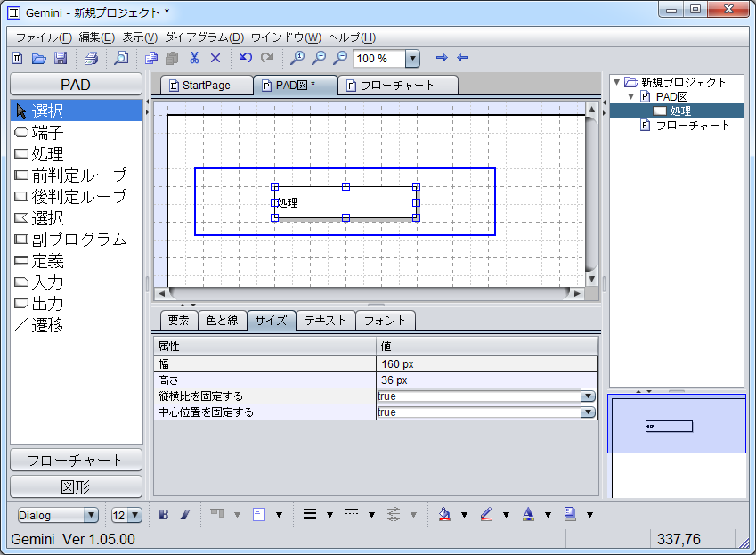Open the font size 12 dropdown
The image size is (756, 555).
pos(135,515)
